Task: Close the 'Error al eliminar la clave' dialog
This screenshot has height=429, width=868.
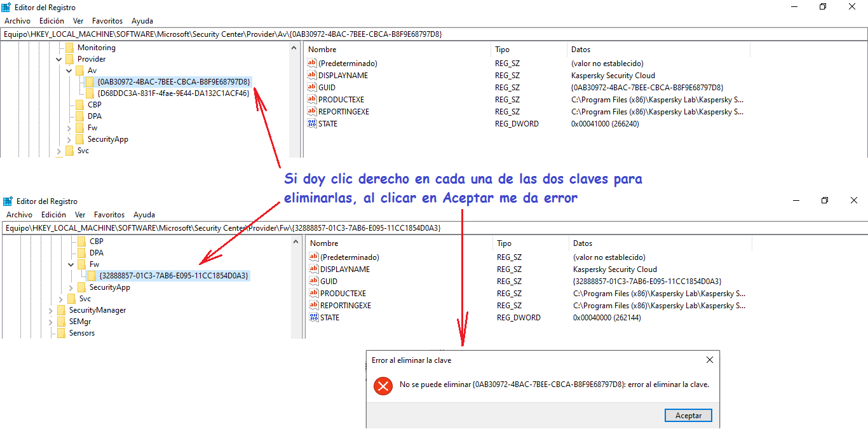Action: (710, 360)
